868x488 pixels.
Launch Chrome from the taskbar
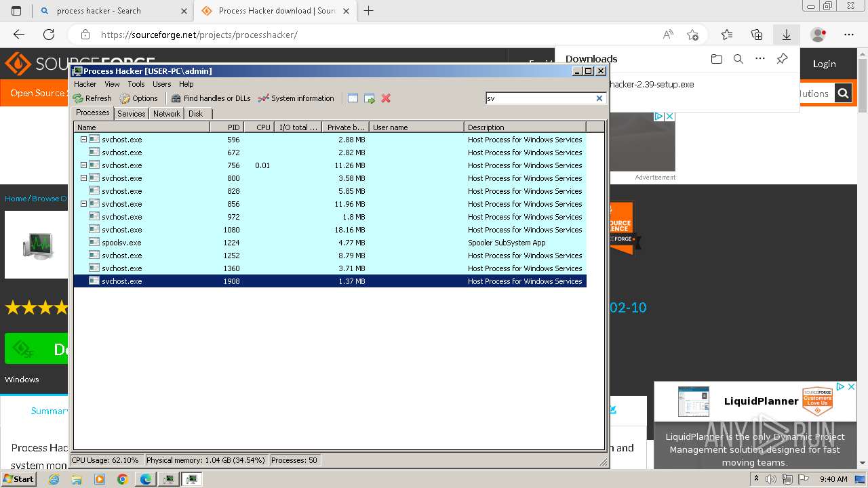[x=123, y=479]
